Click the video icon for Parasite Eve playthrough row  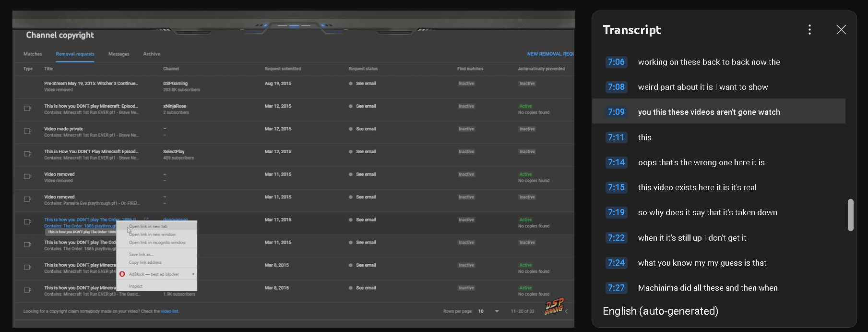(27, 199)
